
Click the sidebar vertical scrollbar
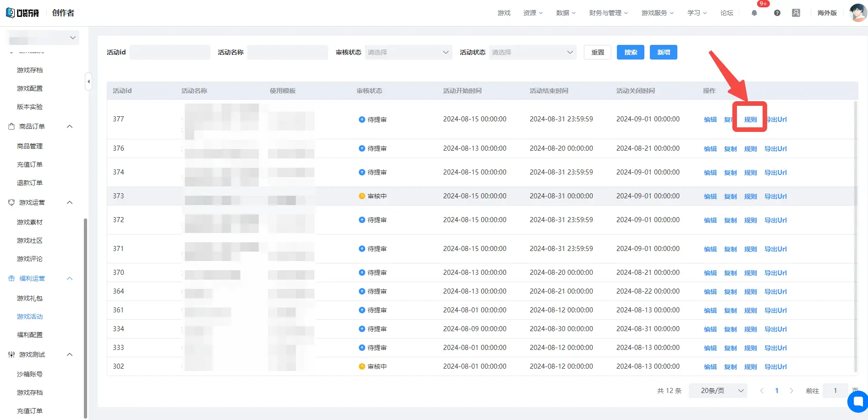pyautogui.click(x=85, y=318)
